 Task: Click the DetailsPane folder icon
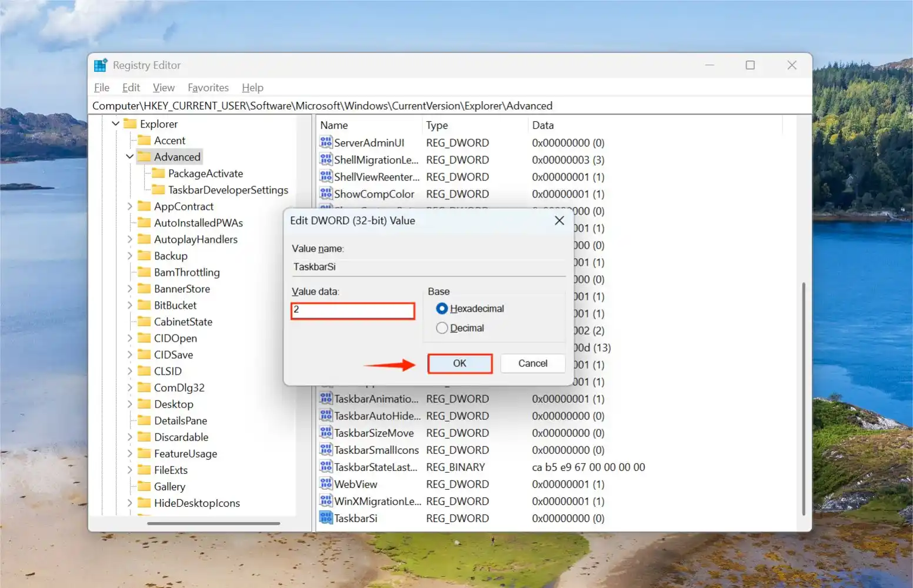[144, 420]
